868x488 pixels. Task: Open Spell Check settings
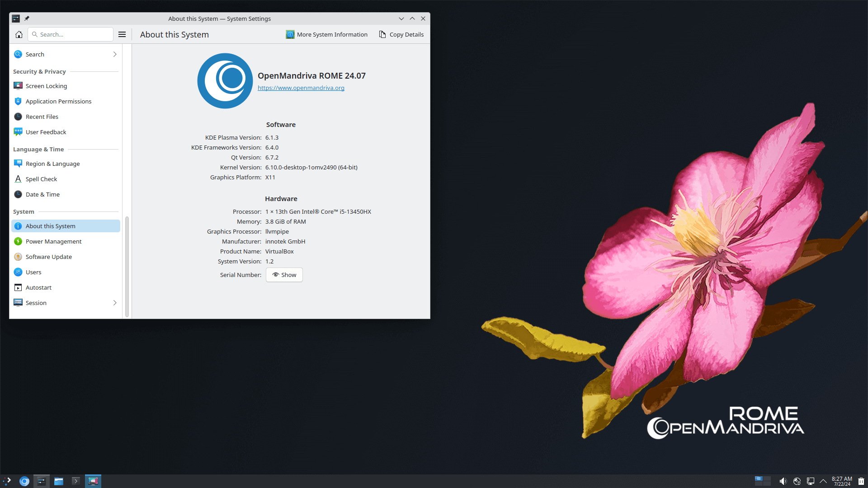click(41, 179)
